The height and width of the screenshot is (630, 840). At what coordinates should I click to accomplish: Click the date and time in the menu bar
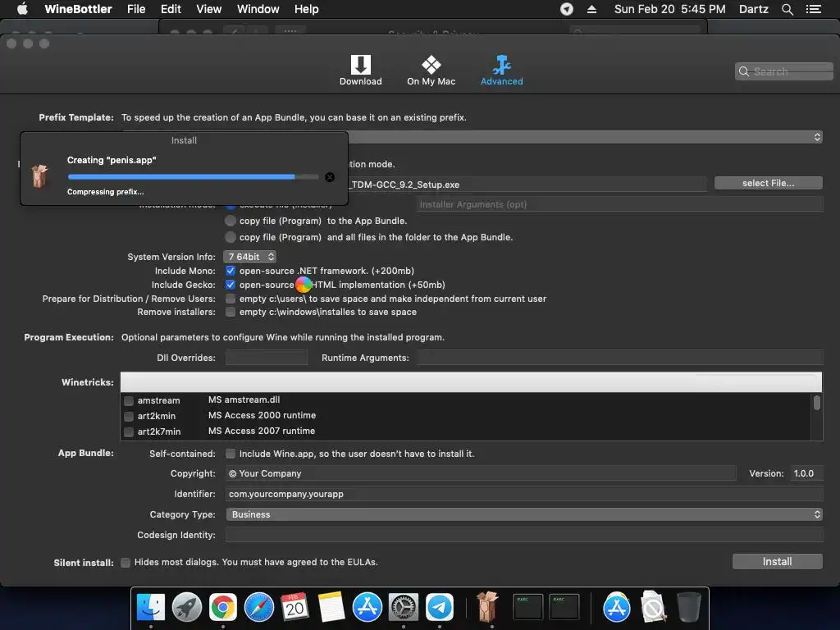tap(669, 9)
